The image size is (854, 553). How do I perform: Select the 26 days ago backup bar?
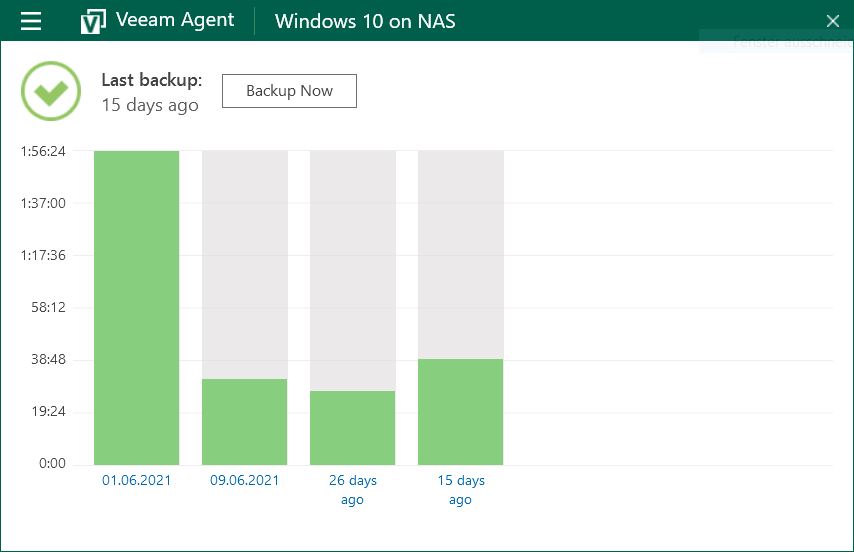tap(352, 428)
